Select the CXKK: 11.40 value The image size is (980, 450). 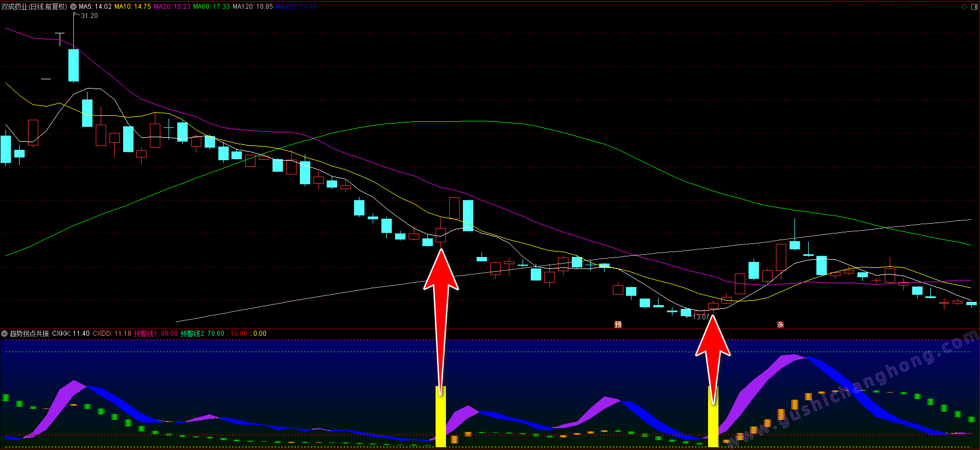(x=71, y=333)
